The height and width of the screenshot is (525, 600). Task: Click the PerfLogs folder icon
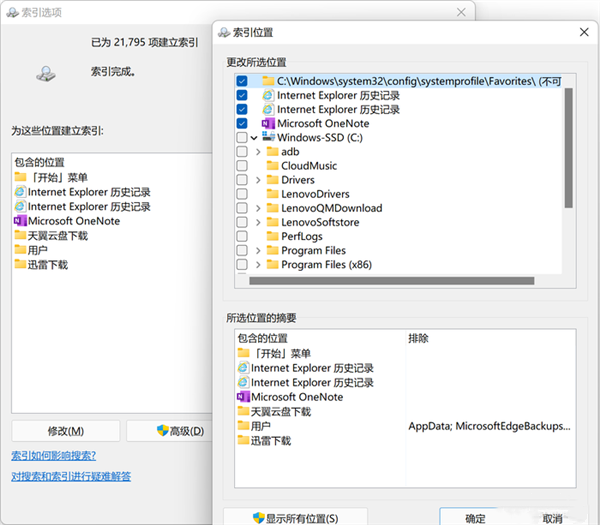(x=271, y=236)
